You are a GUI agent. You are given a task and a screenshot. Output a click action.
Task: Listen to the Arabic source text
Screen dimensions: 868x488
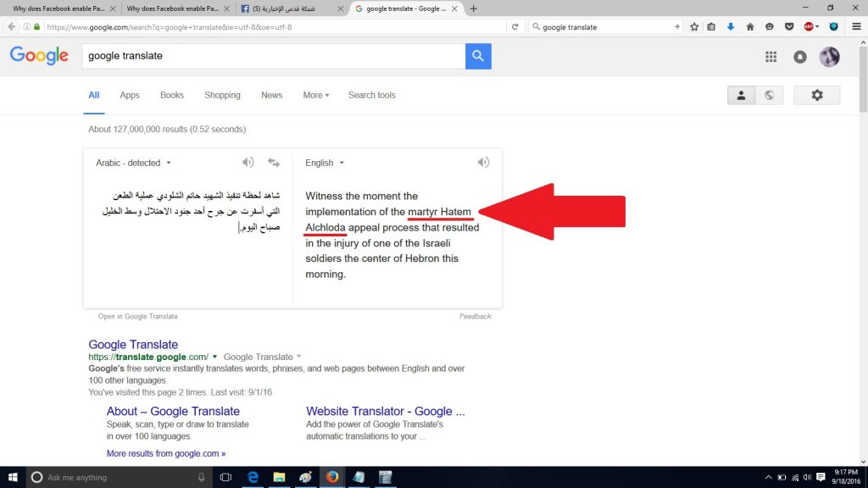click(x=248, y=162)
